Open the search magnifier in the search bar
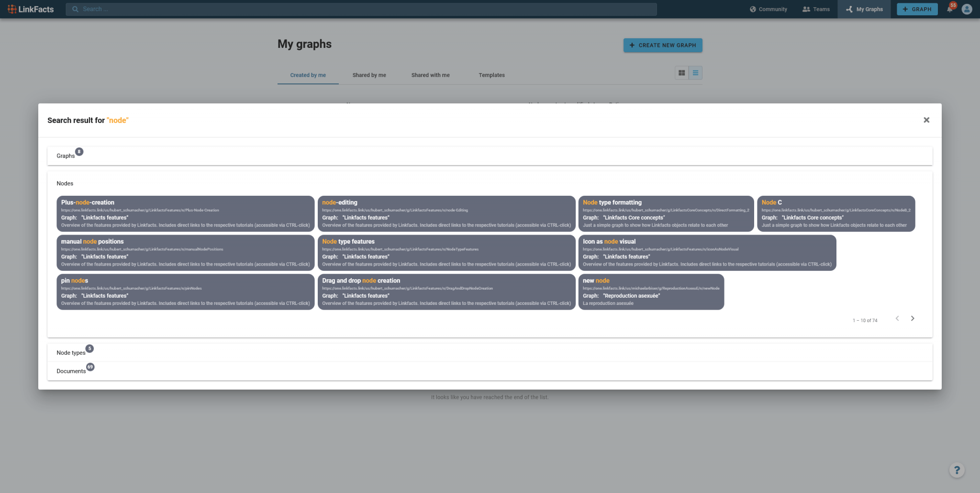 point(75,9)
